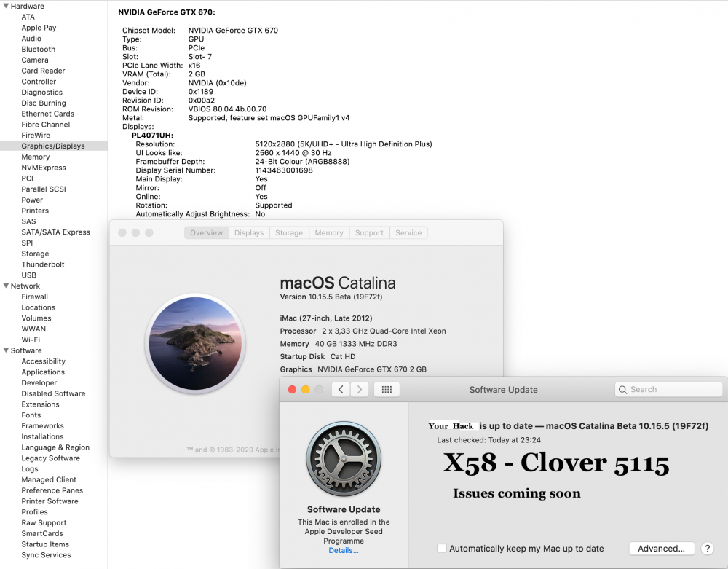Click the macOS Catalina island image

click(195, 343)
